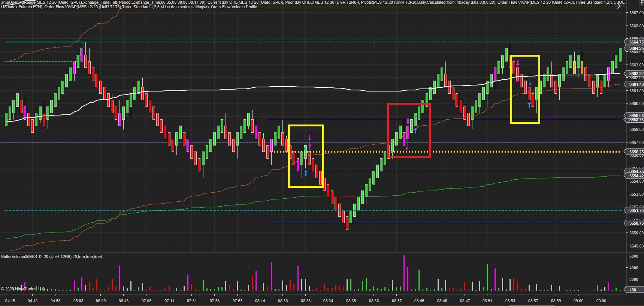The height and width of the screenshot is (306, 644).
Task: Click the 06:43 time axis label
Action: tap(124, 301)
